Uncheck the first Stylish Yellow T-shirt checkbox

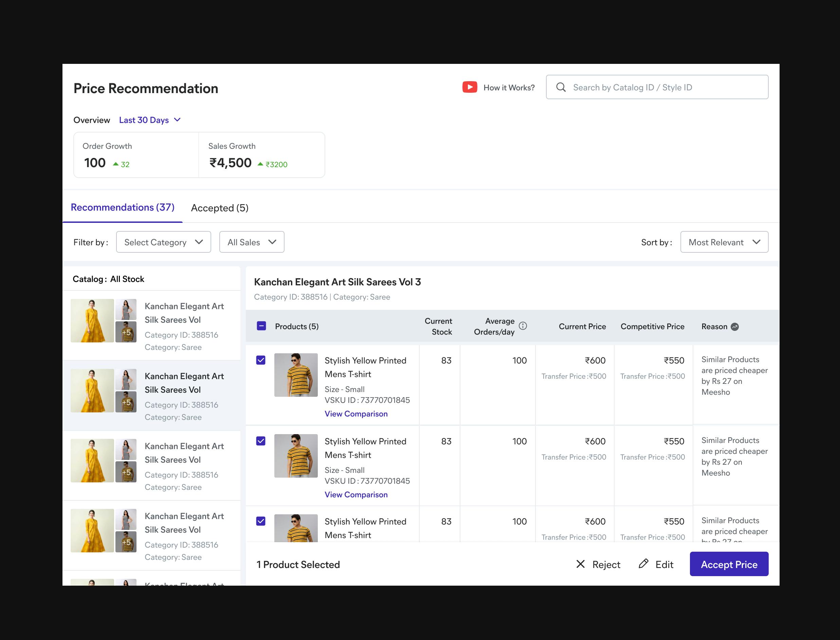[261, 360]
